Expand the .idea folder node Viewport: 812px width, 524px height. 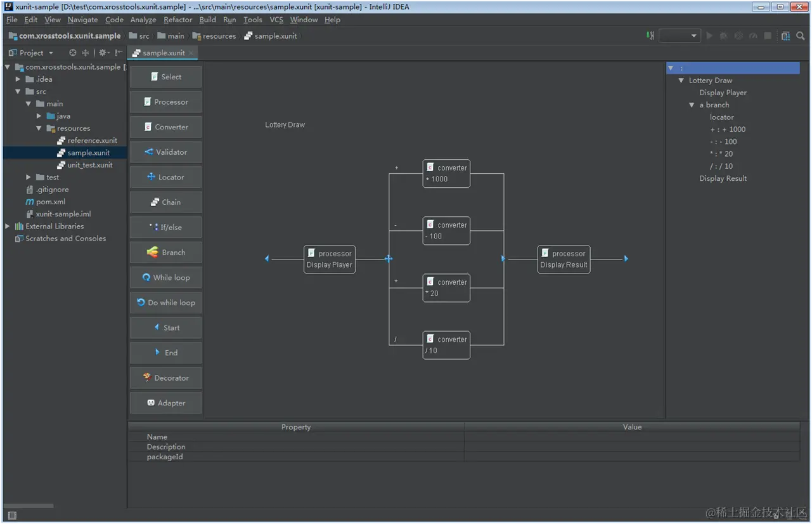coord(18,79)
